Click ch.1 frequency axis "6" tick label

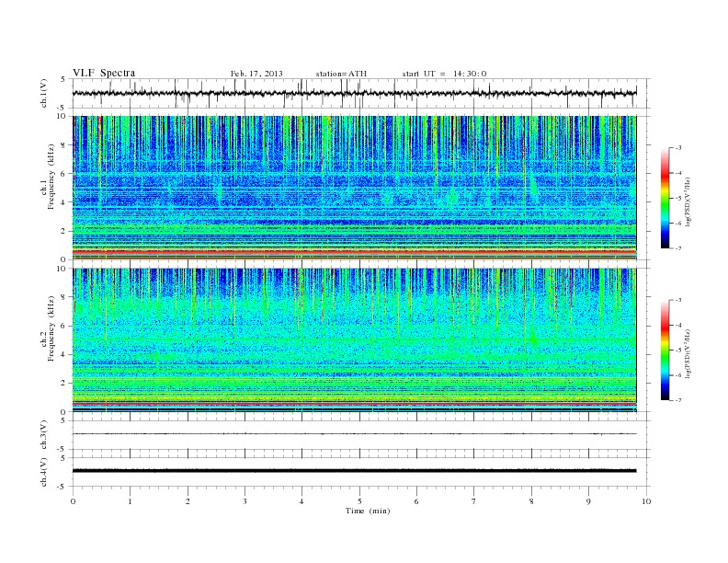pos(63,174)
